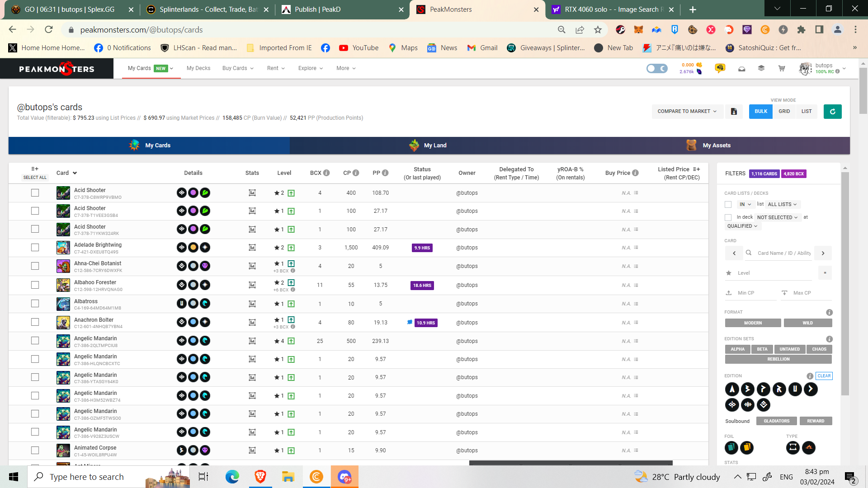Image resolution: width=868 pixels, height=488 pixels.
Task: Expand the Explore menu
Action: [311, 69]
